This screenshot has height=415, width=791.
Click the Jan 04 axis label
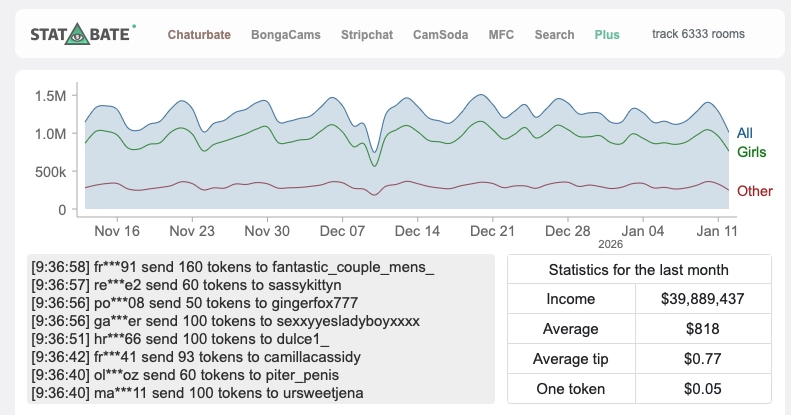point(643,231)
